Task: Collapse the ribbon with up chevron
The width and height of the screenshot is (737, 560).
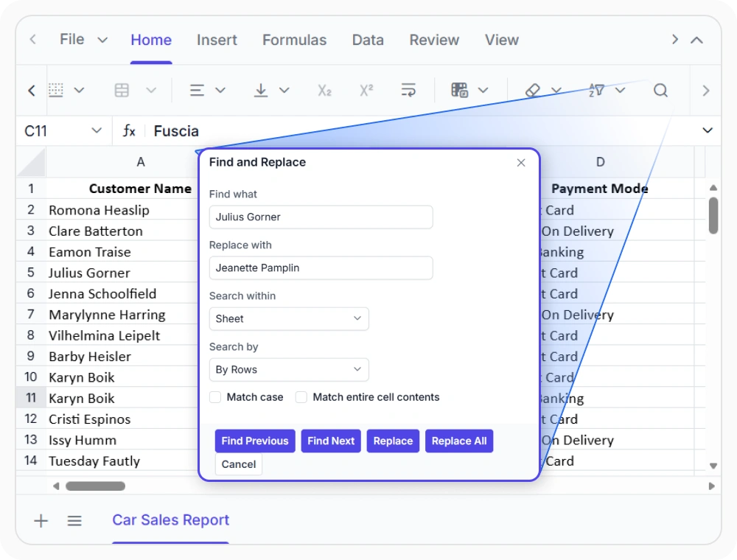Action: (x=696, y=40)
